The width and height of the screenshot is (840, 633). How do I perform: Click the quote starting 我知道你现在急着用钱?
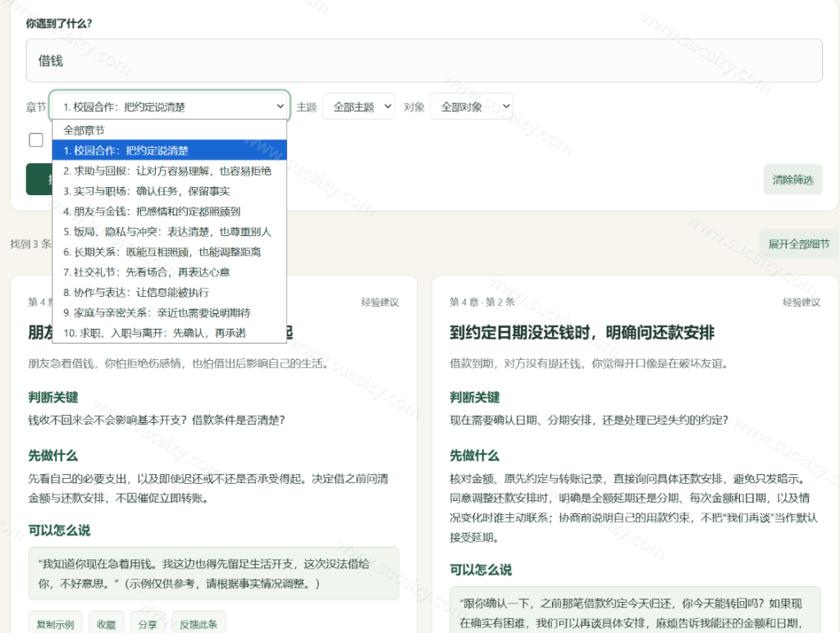pyautogui.click(x=214, y=574)
